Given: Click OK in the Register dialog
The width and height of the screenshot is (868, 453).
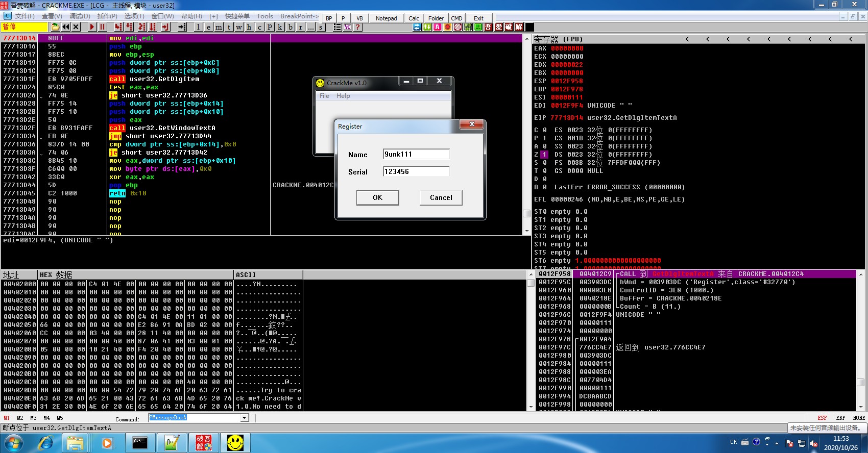Looking at the screenshot, I should (x=377, y=197).
